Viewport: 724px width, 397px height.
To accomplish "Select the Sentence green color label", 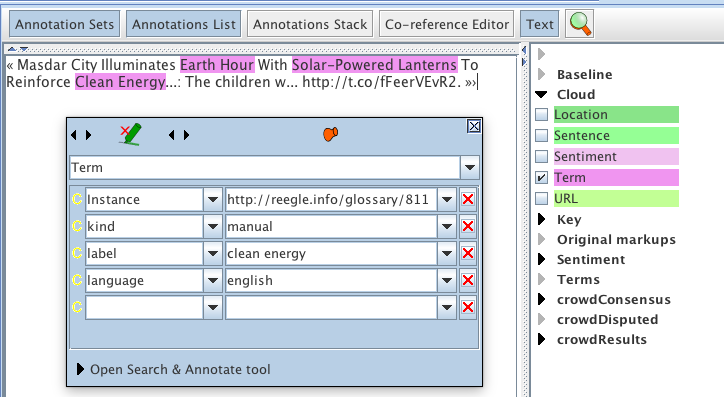I will (x=616, y=135).
